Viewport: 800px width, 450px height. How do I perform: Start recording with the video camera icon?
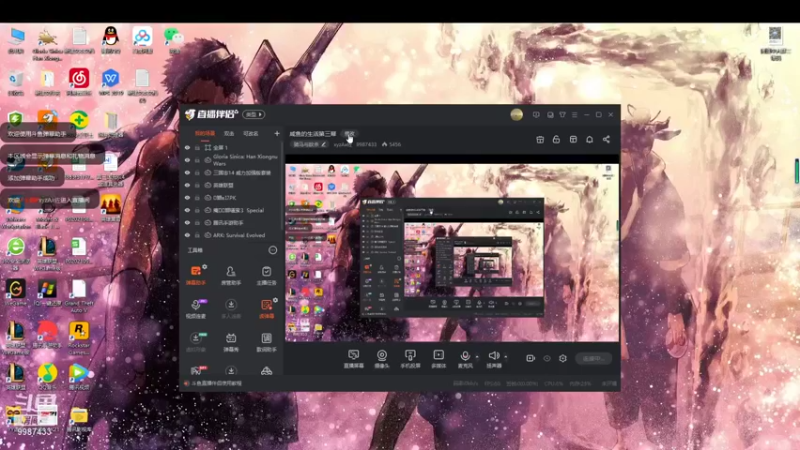click(530, 358)
